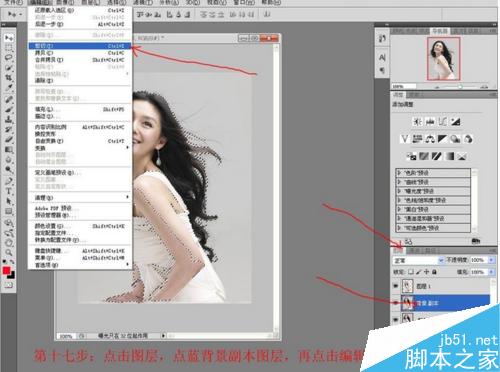Select the History Brush tool
The height and width of the screenshot is (372, 500).
click(x=9, y=129)
